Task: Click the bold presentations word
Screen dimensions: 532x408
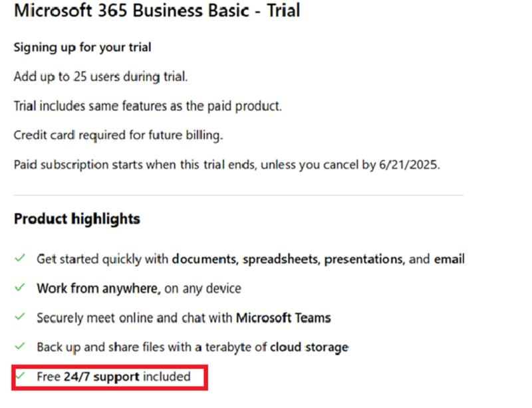Action: pos(364,259)
